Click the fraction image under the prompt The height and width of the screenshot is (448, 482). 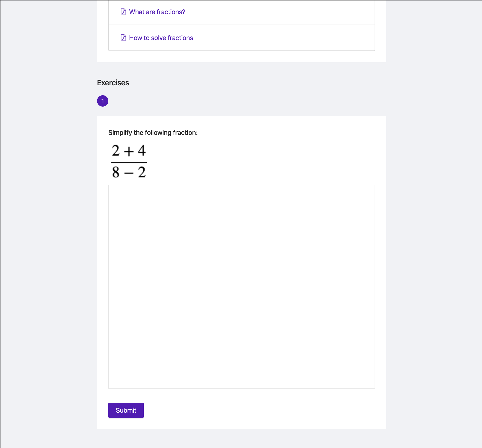(x=129, y=161)
